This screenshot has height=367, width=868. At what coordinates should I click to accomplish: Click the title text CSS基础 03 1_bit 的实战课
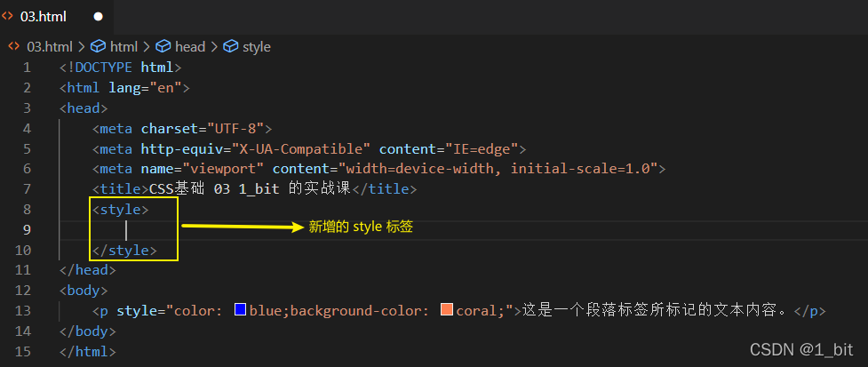click(251, 189)
